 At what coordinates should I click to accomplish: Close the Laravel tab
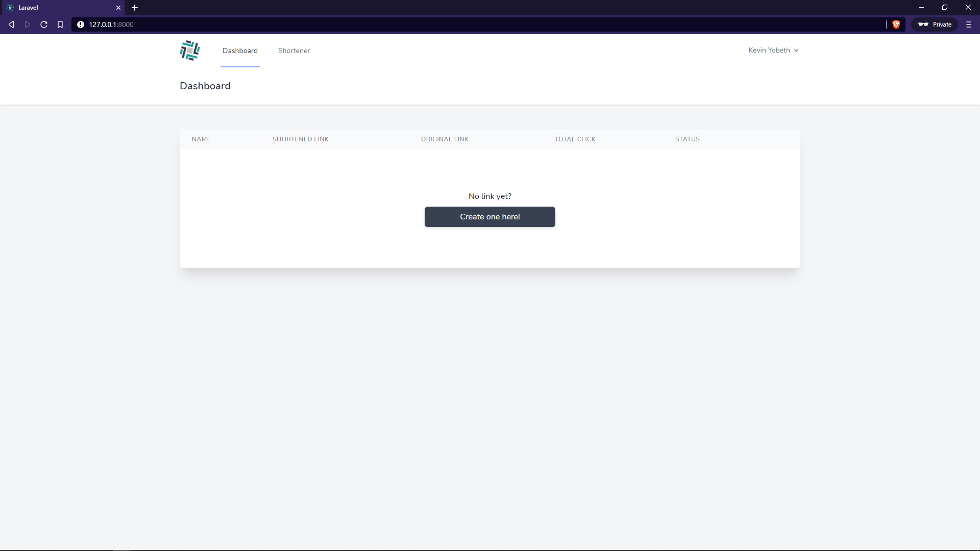[118, 8]
